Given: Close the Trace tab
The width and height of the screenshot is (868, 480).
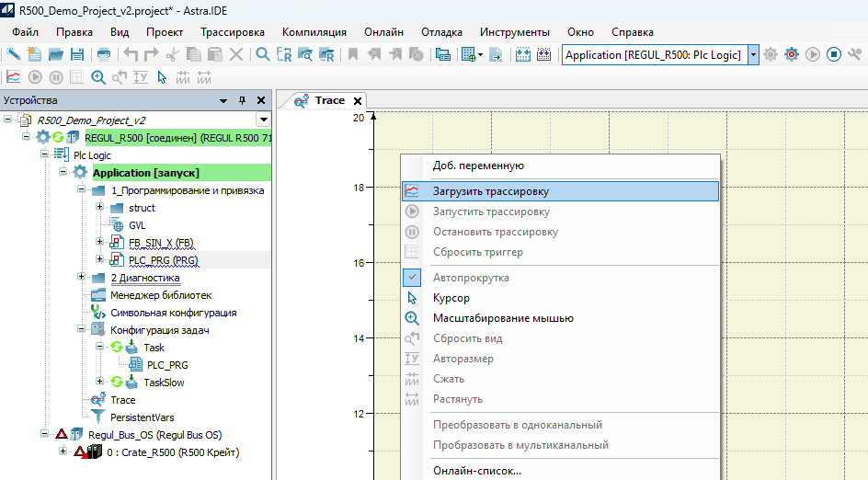Looking at the screenshot, I should [x=358, y=101].
